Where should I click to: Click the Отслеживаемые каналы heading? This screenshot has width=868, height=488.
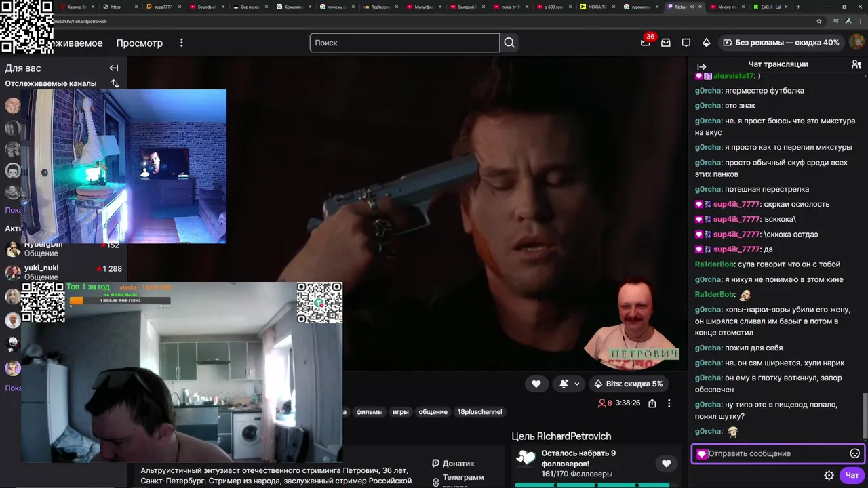coord(51,83)
